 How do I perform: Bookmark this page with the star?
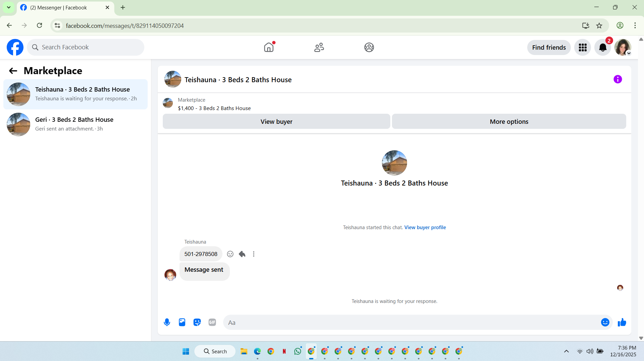(x=599, y=25)
